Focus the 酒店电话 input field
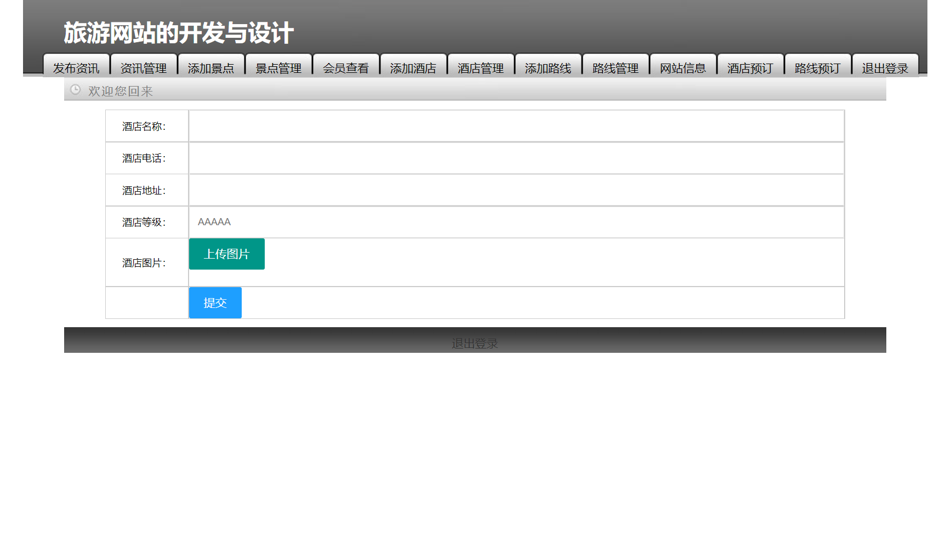951x560 pixels. pyautogui.click(x=516, y=158)
